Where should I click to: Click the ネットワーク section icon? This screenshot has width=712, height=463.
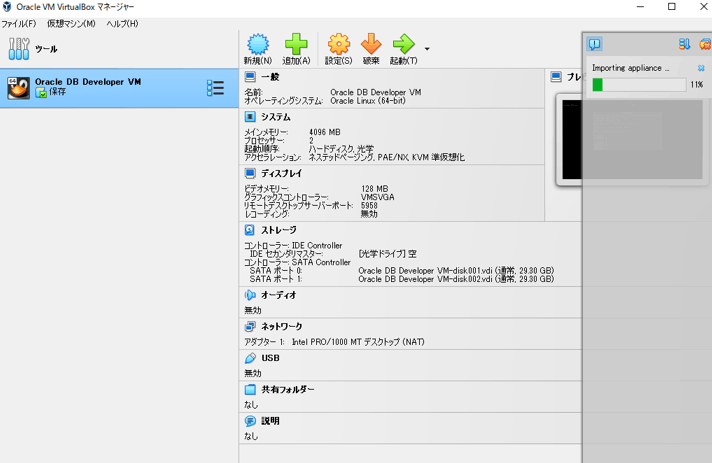tap(250, 326)
